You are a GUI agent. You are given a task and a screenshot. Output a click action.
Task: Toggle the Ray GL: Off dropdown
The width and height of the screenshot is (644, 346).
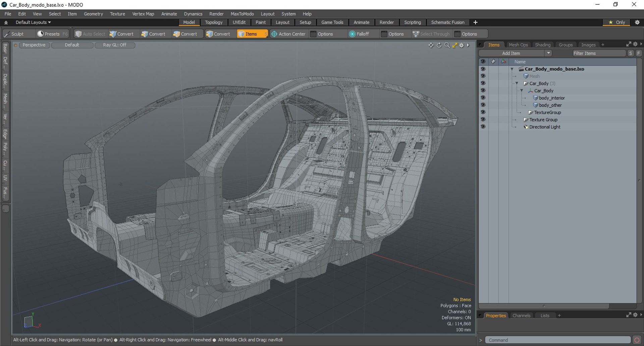pos(115,45)
